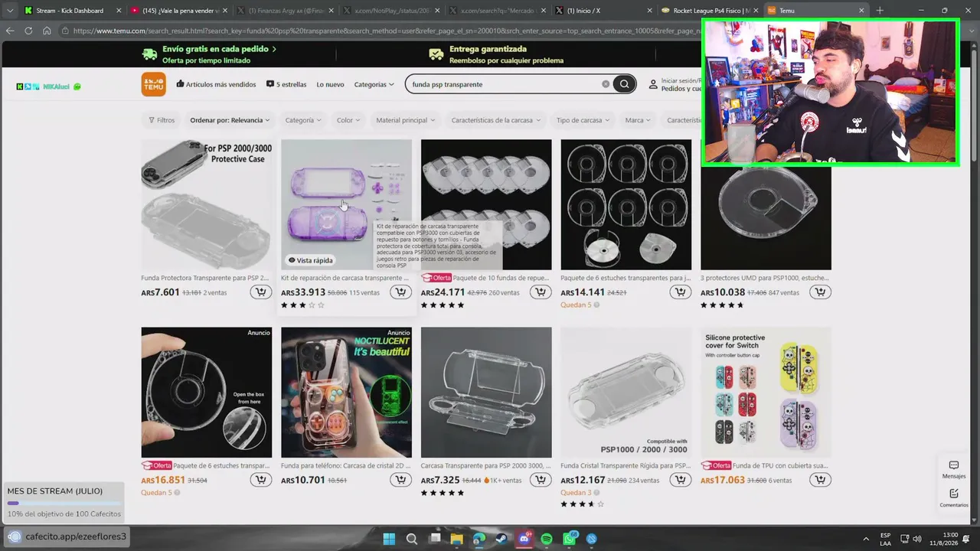The height and width of the screenshot is (551, 980).
Task: Add the ARS 12.167 crystal case to cart
Action: click(x=680, y=480)
